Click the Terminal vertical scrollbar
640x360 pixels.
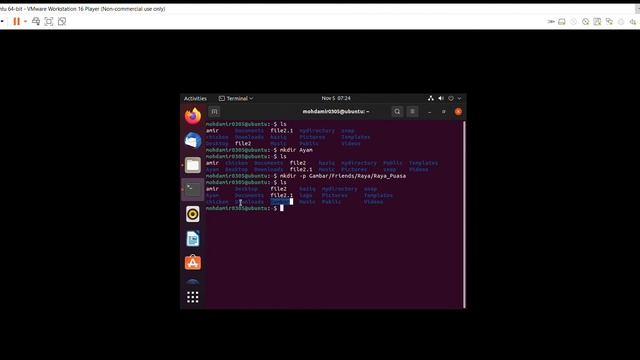[x=464, y=215]
